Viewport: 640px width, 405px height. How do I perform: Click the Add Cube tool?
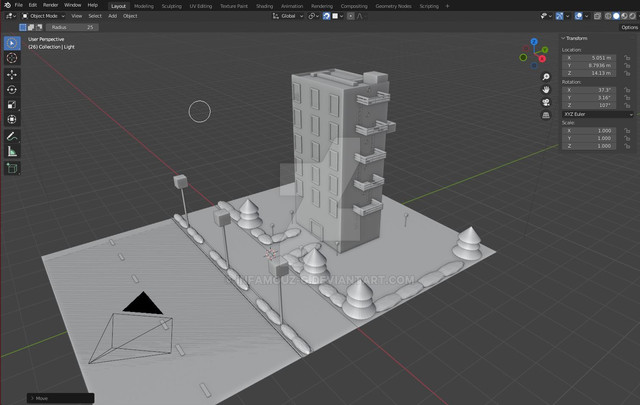(12, 168)
